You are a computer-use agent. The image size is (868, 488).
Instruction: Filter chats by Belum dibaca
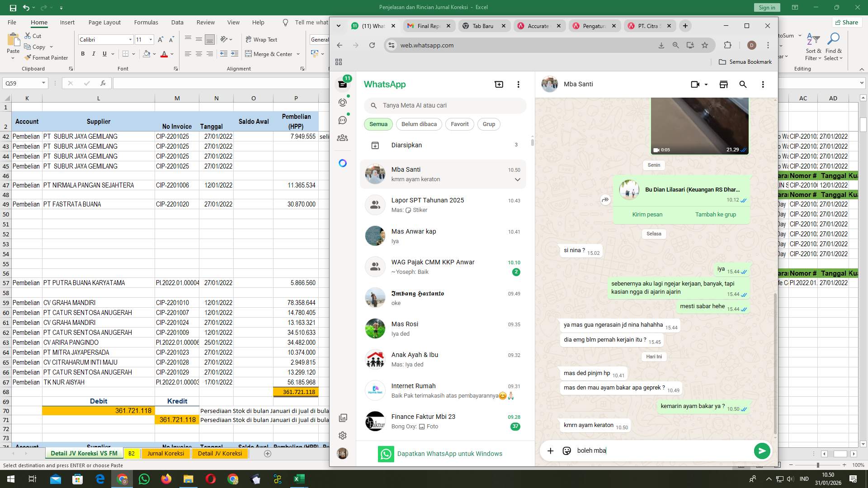(419, 124)
